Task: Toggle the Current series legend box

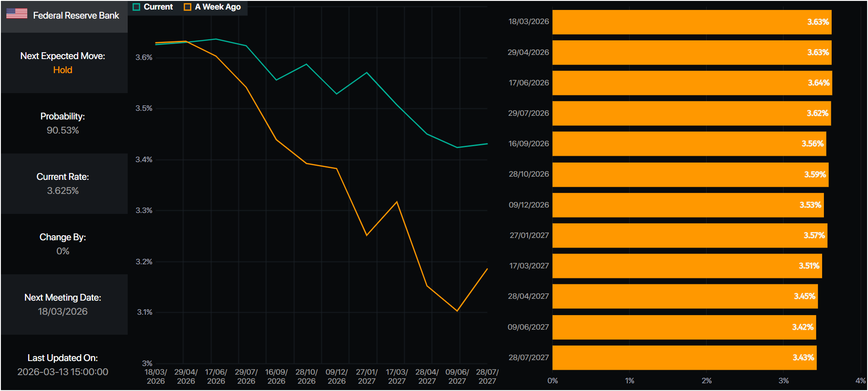Action: (x=136, y=7)
